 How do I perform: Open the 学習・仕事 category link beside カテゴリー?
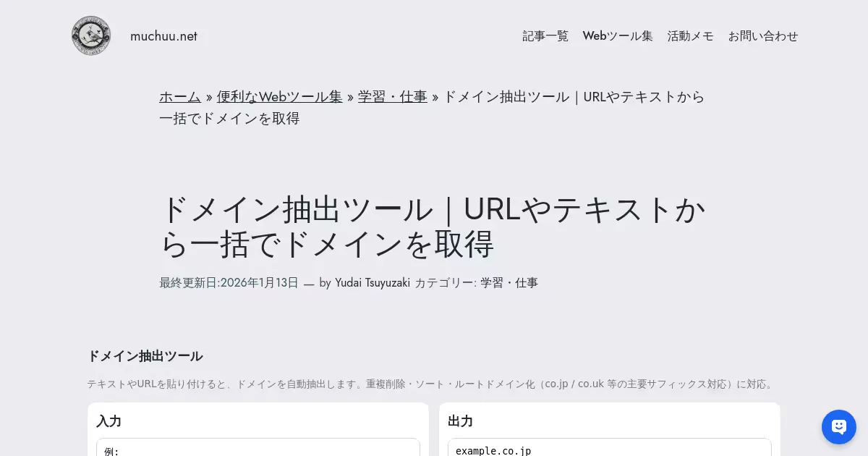coord(509,282)
